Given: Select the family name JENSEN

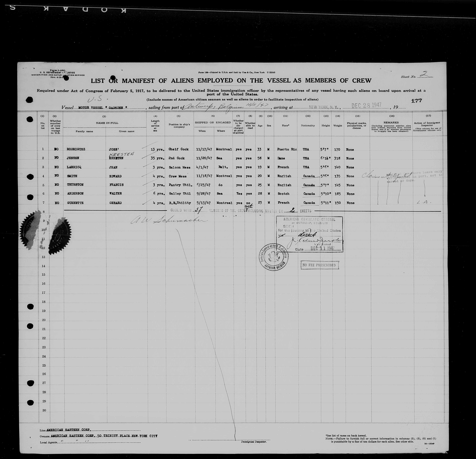Looking at the screenshot, I should pyautogui.click(x=73, y=158).
